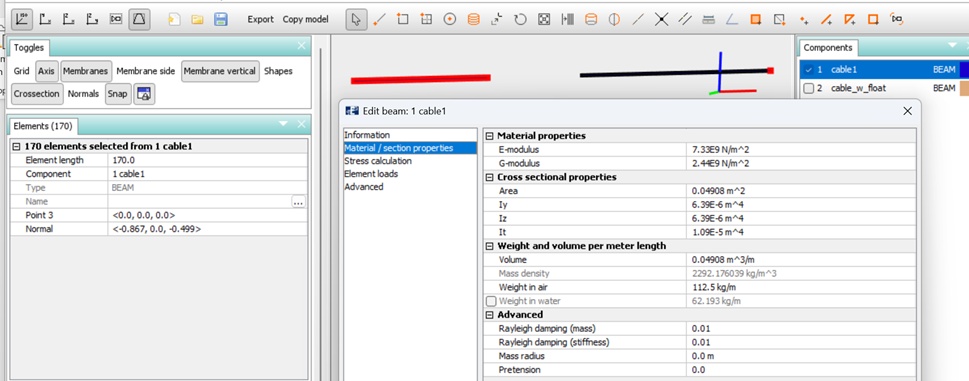Collapse the 170 elements selected group
This screenshot has height=381, width=969.
16,147
